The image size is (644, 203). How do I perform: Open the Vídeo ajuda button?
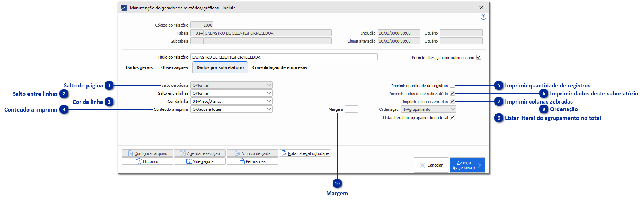(x=200, y=161)
